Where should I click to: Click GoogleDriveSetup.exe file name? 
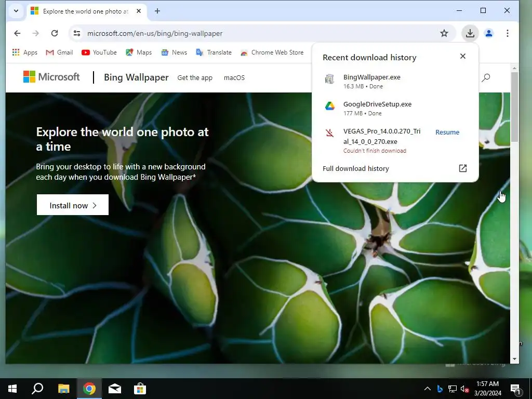(377, 104)
